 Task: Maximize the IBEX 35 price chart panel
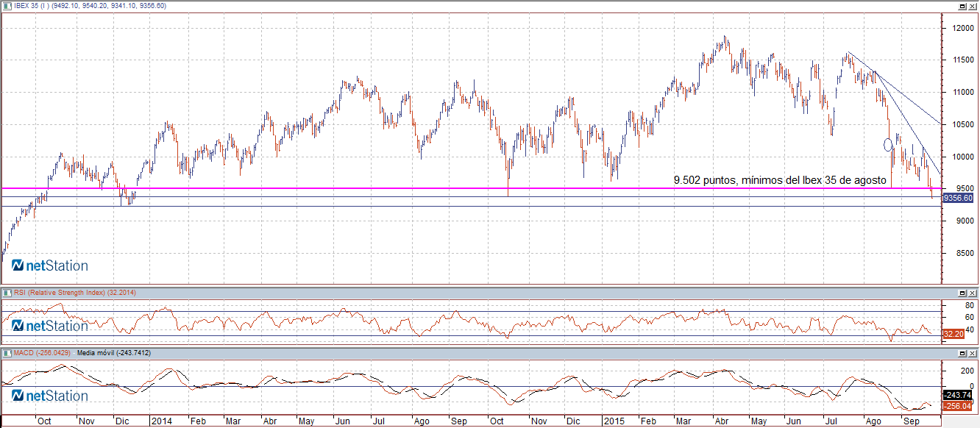point(962,6)
